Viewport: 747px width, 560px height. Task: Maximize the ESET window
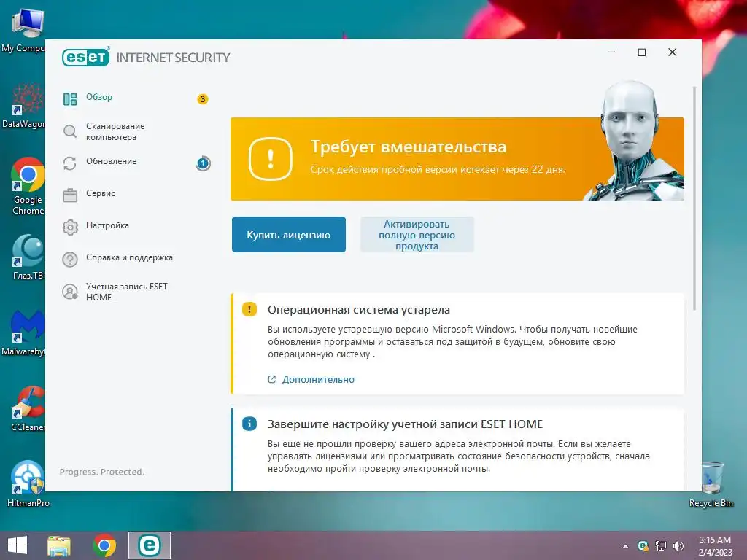click(x=642, y=52)
